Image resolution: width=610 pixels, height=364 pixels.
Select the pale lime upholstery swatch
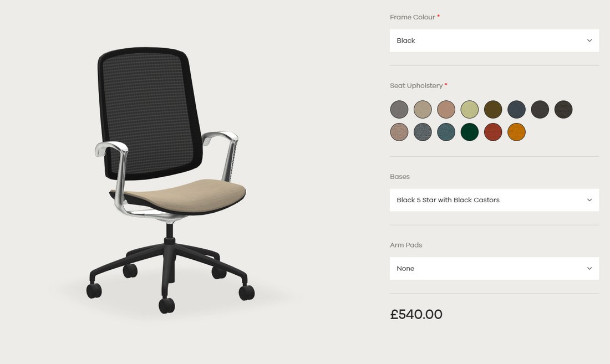[470, 109]
